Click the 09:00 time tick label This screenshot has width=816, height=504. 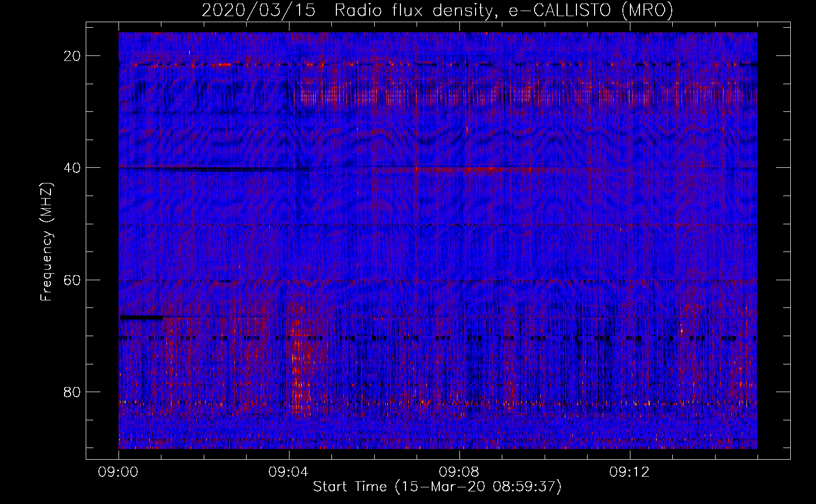coord(119,472)
